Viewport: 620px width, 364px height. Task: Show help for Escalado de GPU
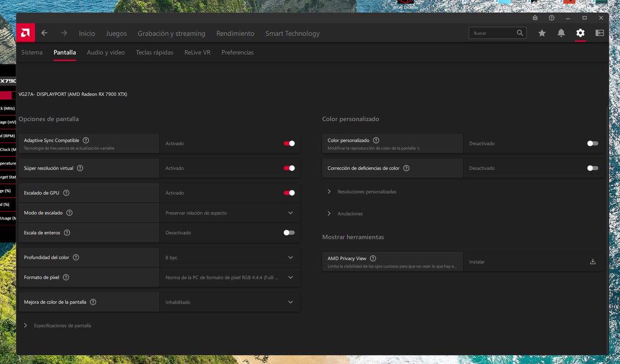(66, 193)
